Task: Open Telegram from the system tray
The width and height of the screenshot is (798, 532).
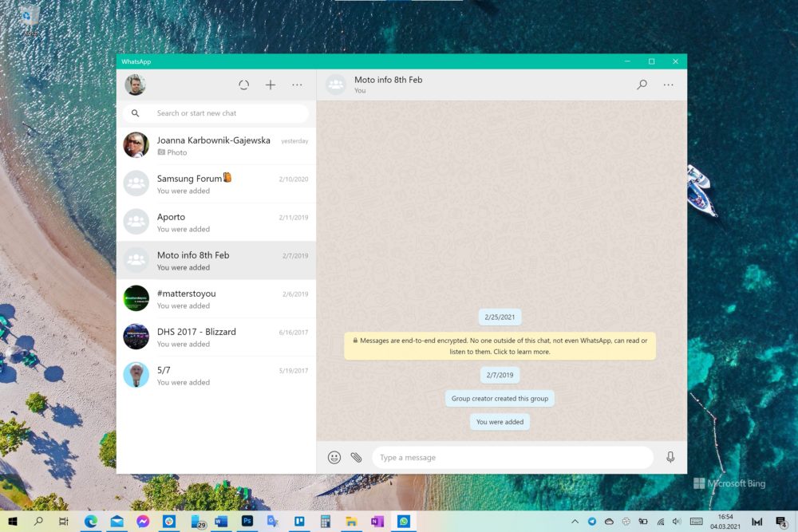Action: [x=592, y=522]
